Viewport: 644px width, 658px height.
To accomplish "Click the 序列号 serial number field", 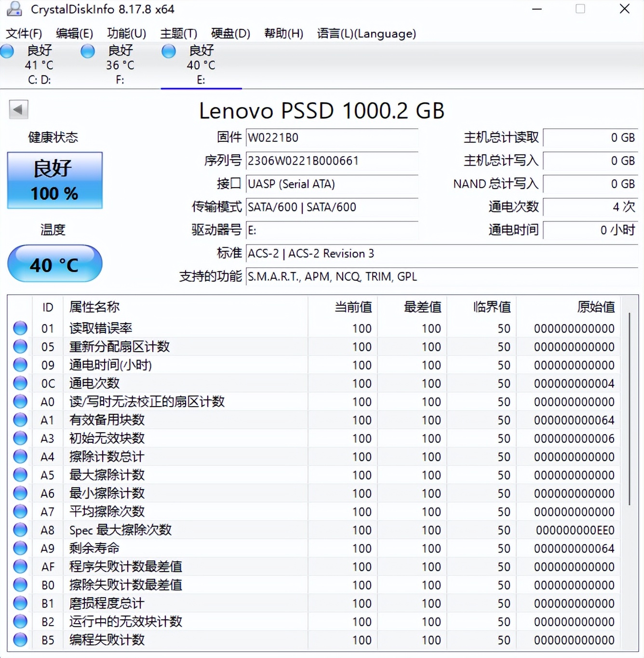I will tap(332, 161).
